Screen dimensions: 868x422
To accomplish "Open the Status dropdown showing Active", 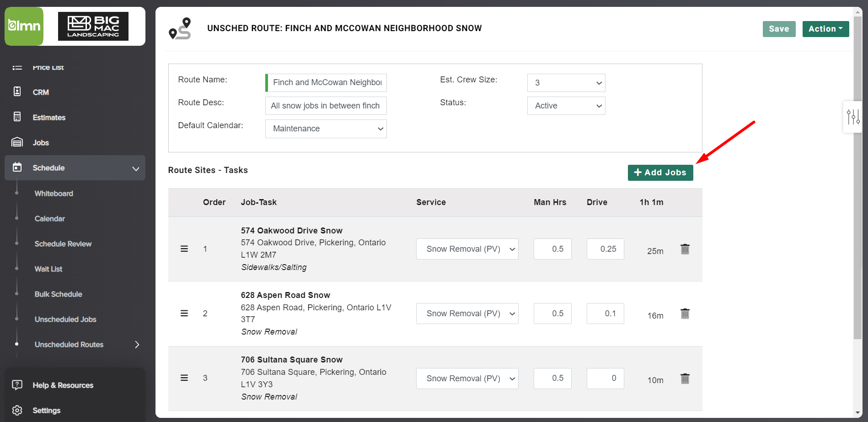I will (x=566, y=106).
